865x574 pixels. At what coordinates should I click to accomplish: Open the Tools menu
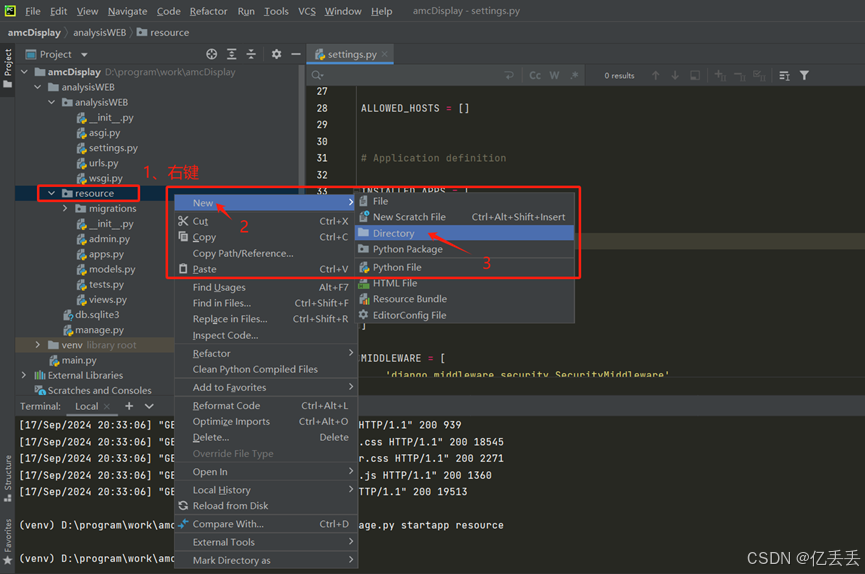click(276, 11)
